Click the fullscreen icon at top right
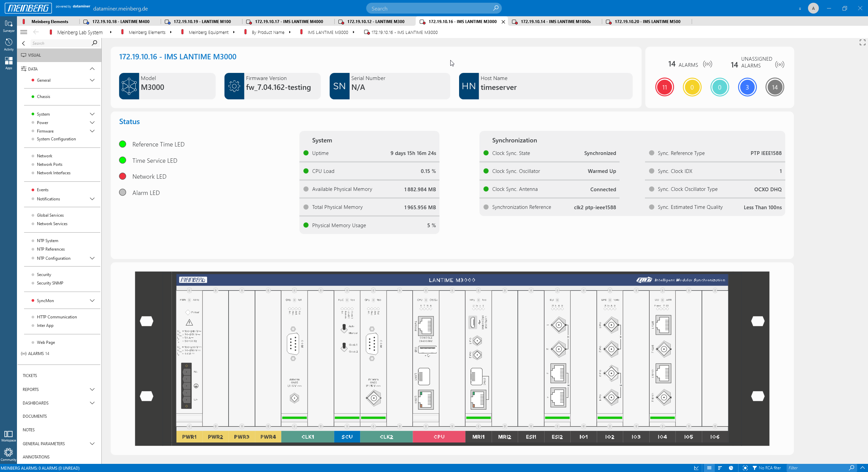Viewport: 868px width, 472px height. (863, 42)
